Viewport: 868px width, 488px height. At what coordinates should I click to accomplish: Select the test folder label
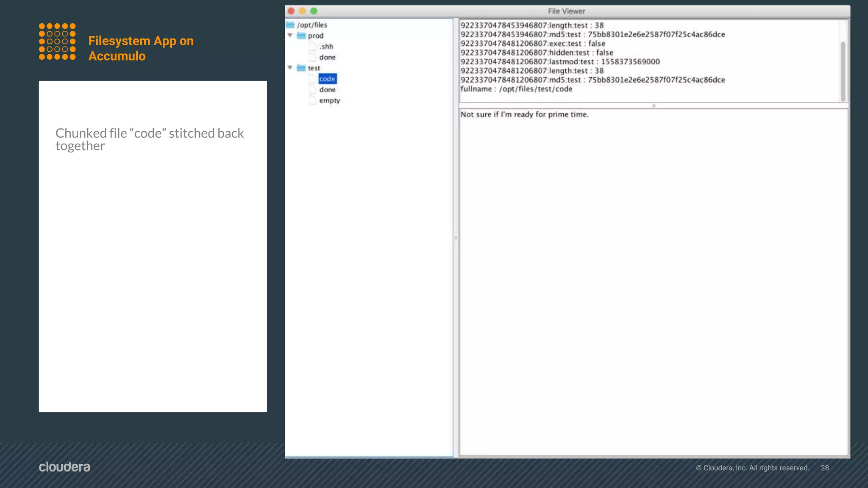pos(314,68)
